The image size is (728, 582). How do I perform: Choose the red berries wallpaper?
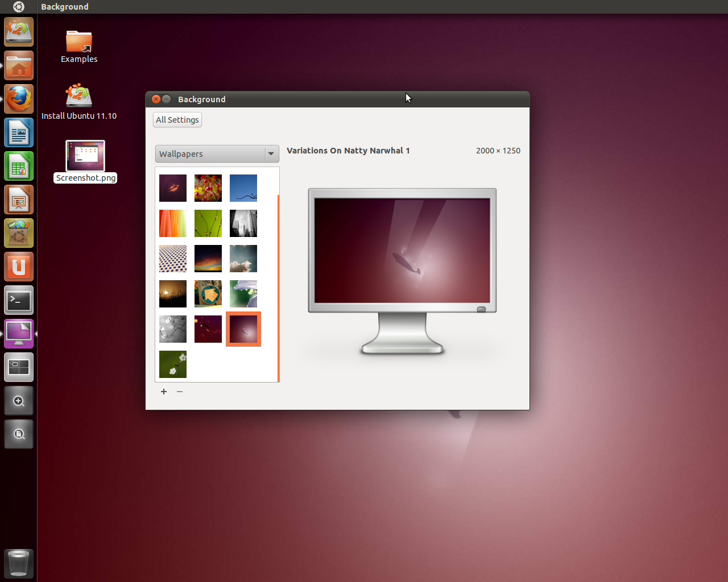coord(208,188)
